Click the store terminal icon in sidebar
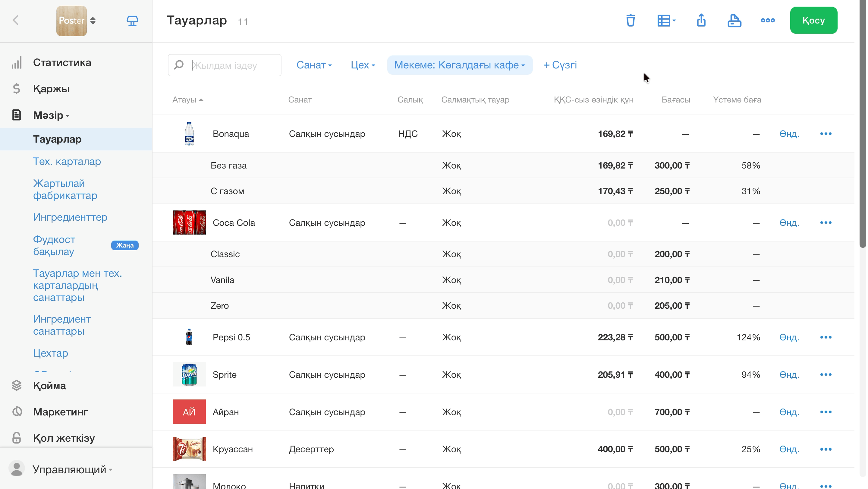 132,21
